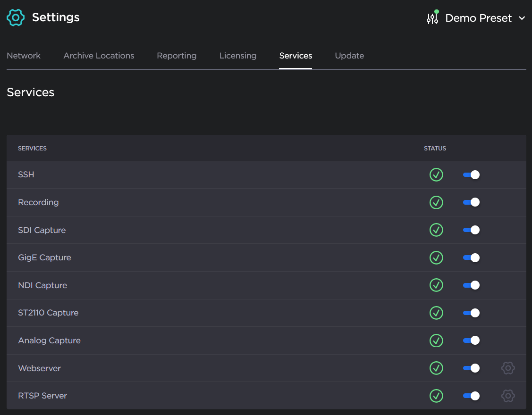Expand the Demo Preset dropdown
This screenshot has height=415, width=532.
tap(478, 18)
